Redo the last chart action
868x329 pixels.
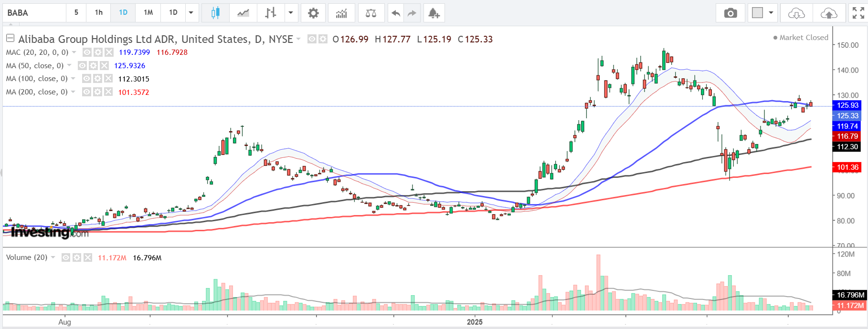tap(412, 13)
